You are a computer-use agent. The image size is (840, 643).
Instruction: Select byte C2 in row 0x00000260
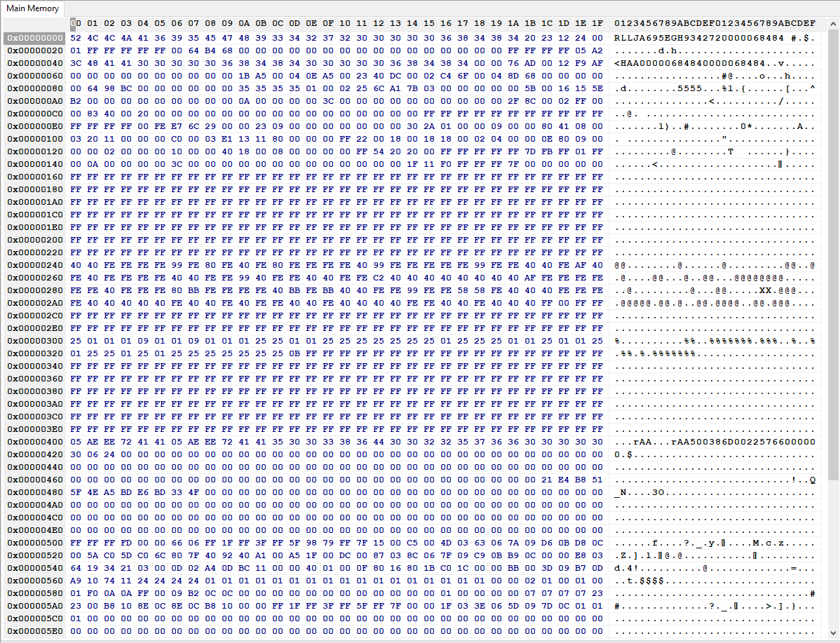[379, 278]
